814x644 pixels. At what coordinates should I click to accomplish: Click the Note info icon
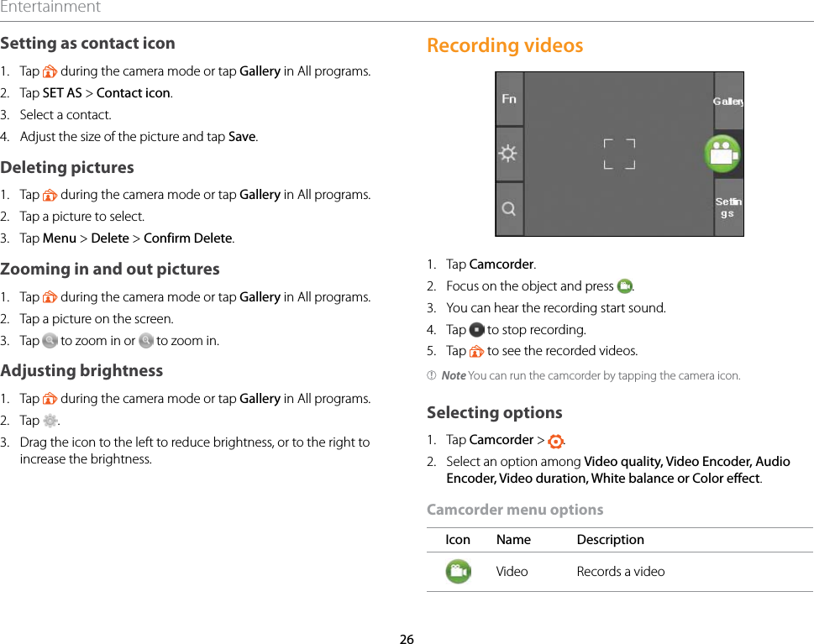(x=431, y=375)
